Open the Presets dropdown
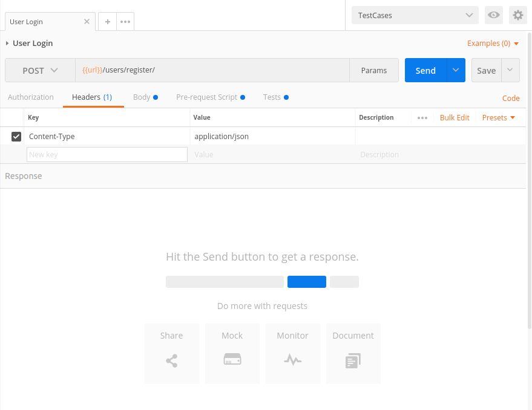 499,118
